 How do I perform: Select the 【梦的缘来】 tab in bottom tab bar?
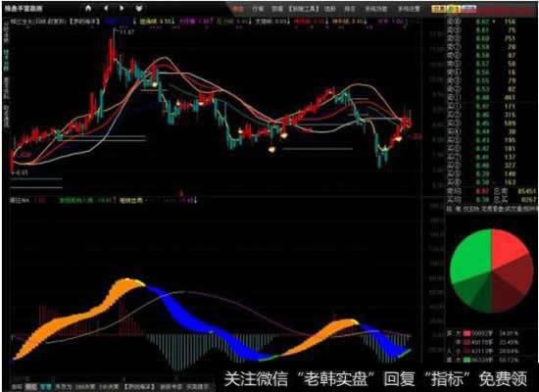click(139, 387)
